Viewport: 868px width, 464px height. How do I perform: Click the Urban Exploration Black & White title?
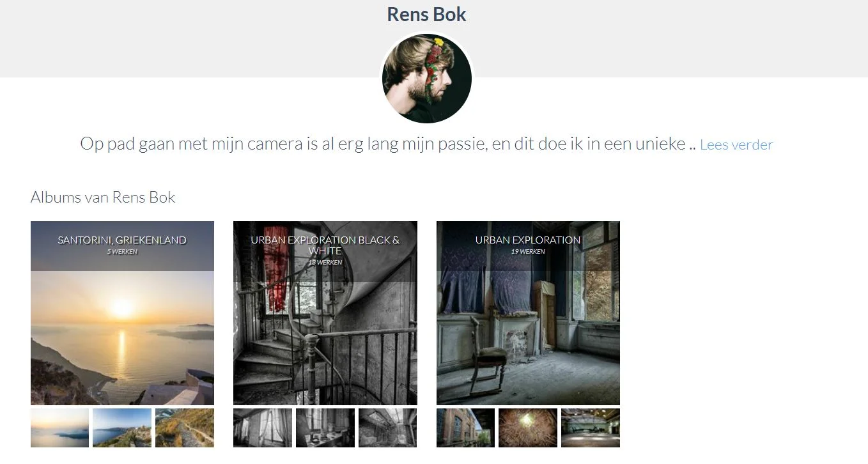tap(325, 245)
